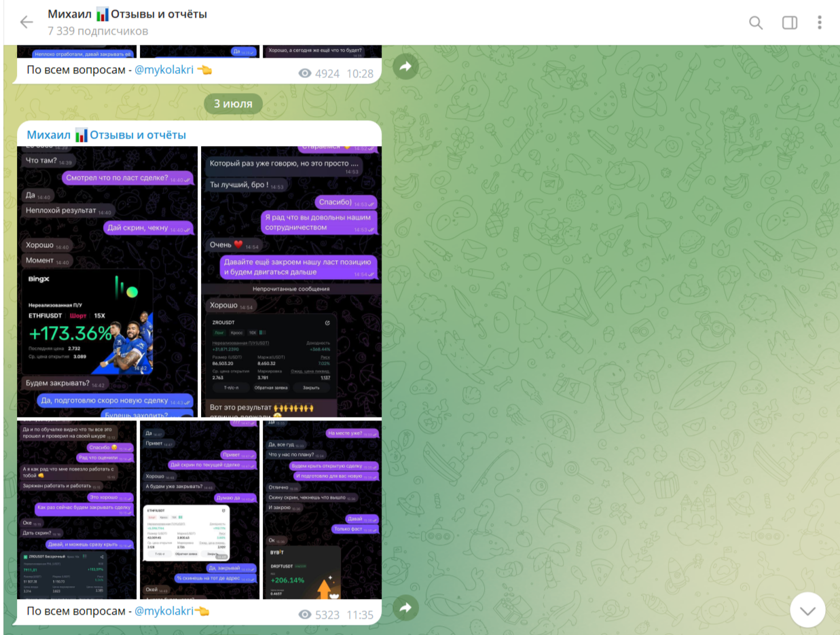
Task: Open the @mykolakri link in 11:35 post
Action: 164,611
